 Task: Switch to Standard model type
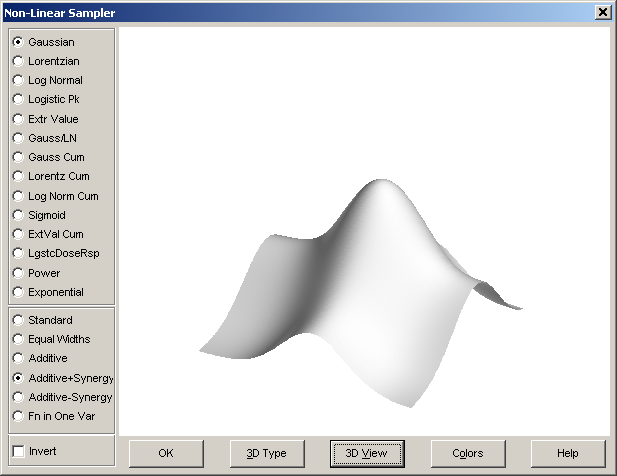[42, 320]
